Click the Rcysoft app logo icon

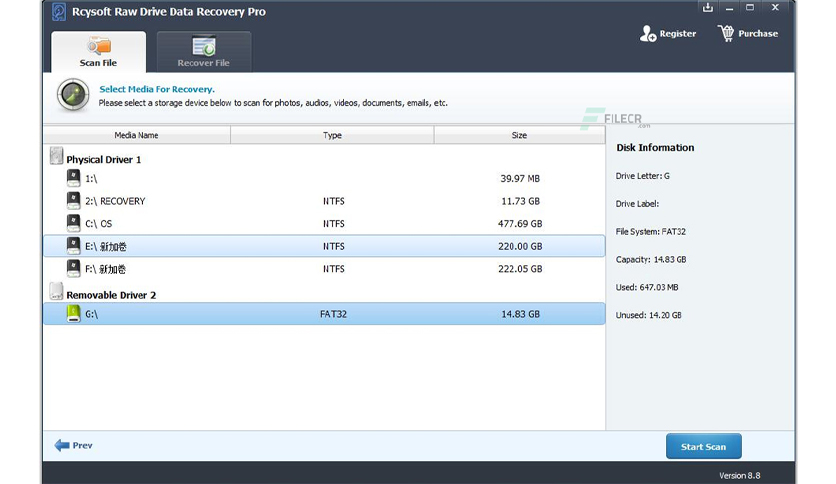point(59,12)
